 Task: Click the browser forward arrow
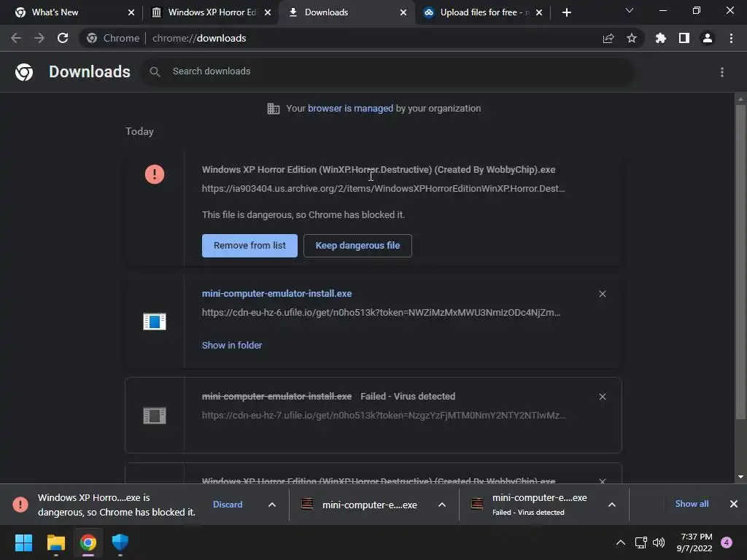(x=39, y=38)
